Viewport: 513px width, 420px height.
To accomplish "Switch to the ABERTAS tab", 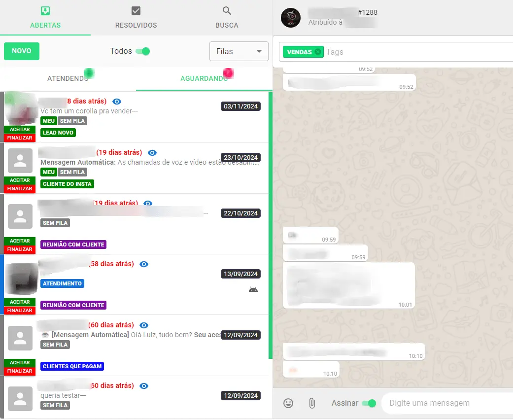I will [45, 18].
